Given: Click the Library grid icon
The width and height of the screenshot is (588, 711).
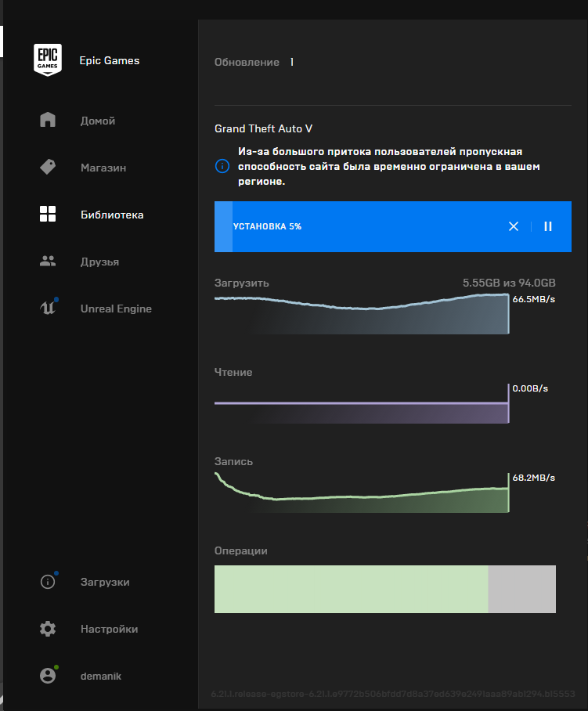Looking at the screenshot, I should (48, 215).
